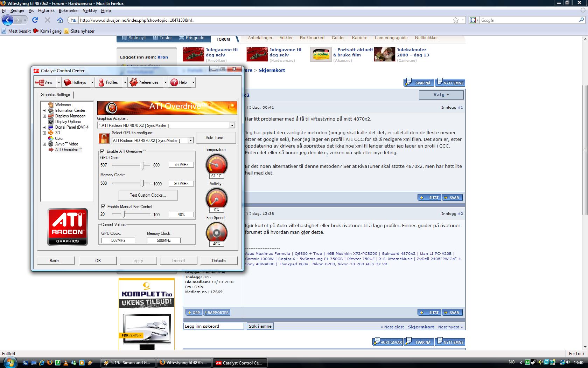Click the Auto-Tune button
The height and width of the screenshot is (368, 588).
click(x=216, y=138)
